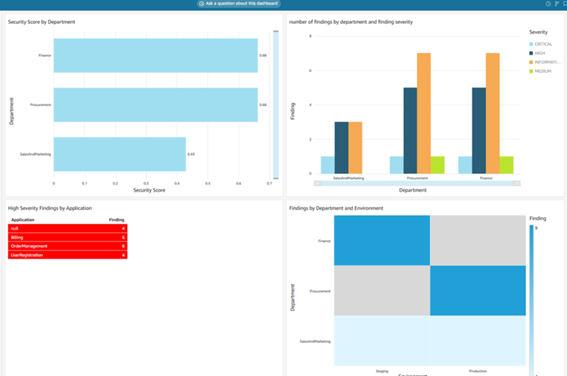Click the left arrow of Department axis scrollbar
Image resolution: width=567 pixels, height=376 pixels.
click(318, 183)
